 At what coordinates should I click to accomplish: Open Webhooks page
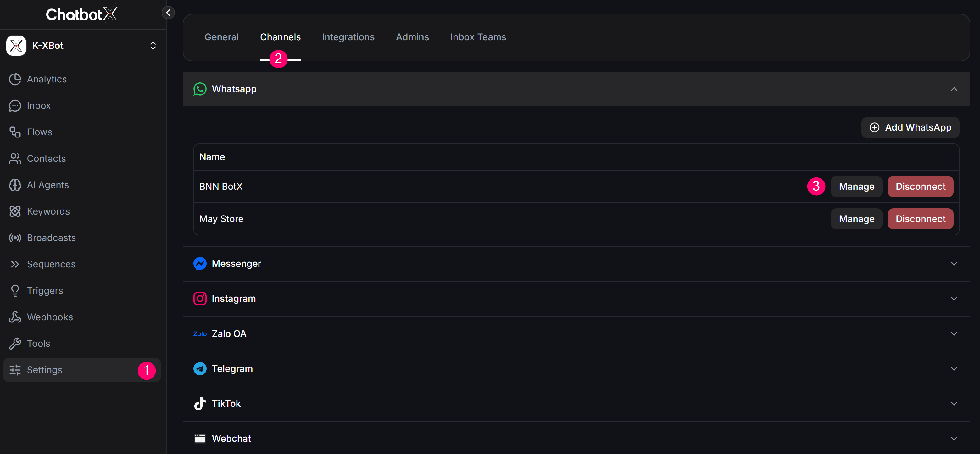(x=82, y=317)
